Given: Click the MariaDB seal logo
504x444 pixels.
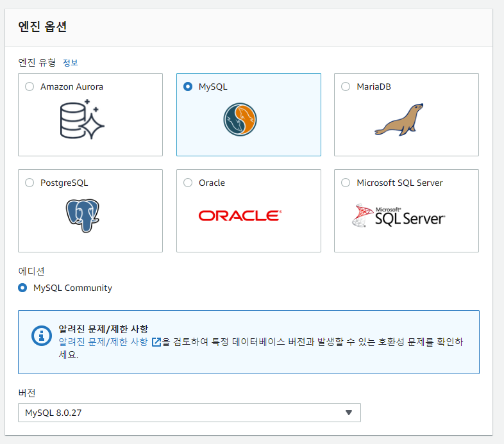Looking at the screenshot, I should point(399,120).
